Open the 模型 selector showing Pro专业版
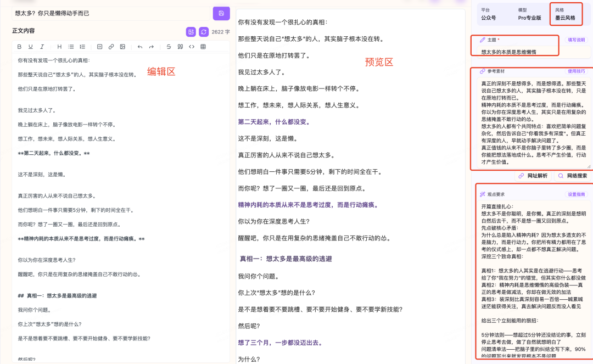Viewport: 593px width, 364px height. click(529, 18)
